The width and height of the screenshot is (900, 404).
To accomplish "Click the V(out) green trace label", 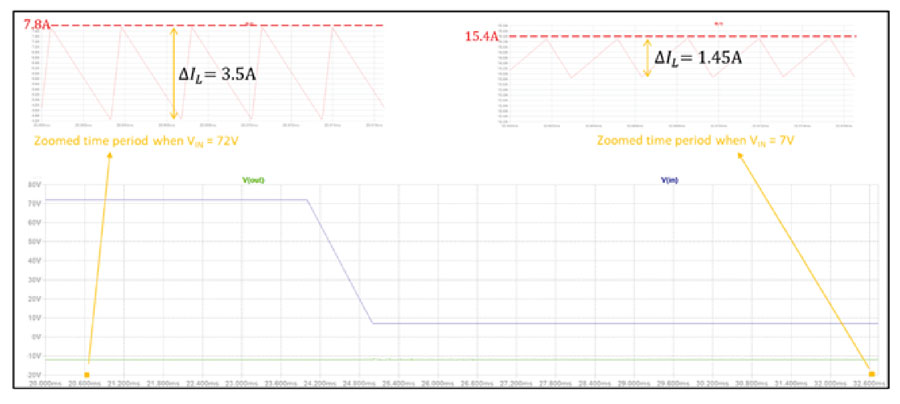I will click(x=254, y=180).
